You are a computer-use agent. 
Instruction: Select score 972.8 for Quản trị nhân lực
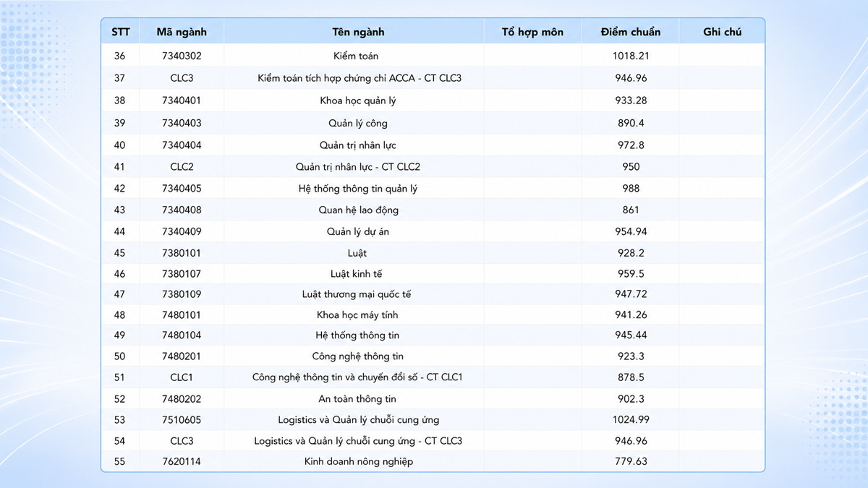click(x=631, y=145)
